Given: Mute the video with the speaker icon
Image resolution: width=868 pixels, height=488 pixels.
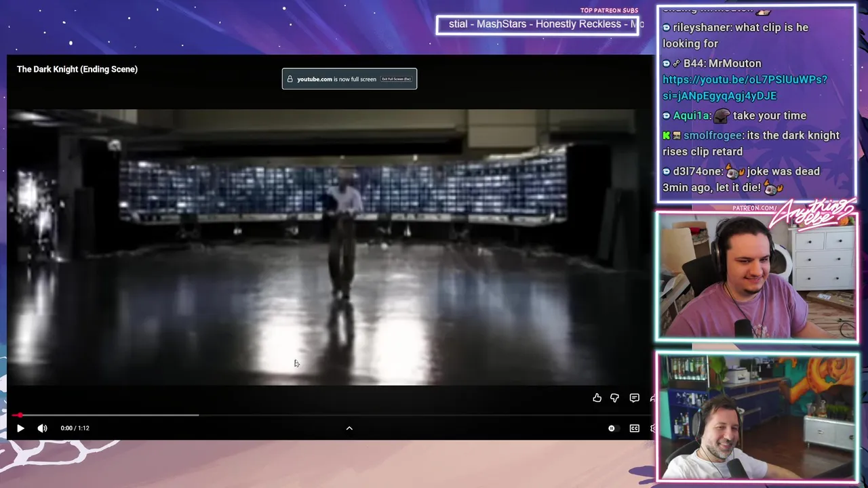Looking at the screenshot, I should (x=42, y=428).
